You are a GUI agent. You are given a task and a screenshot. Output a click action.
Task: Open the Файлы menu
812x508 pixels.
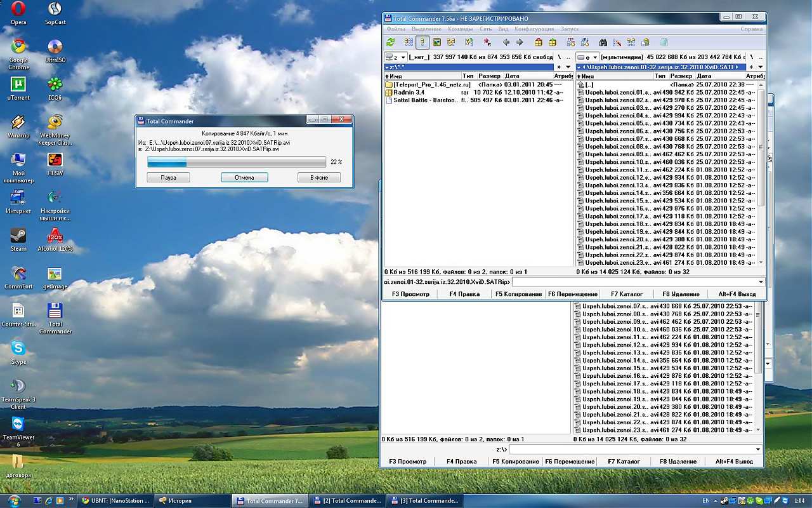pos(395,29)
